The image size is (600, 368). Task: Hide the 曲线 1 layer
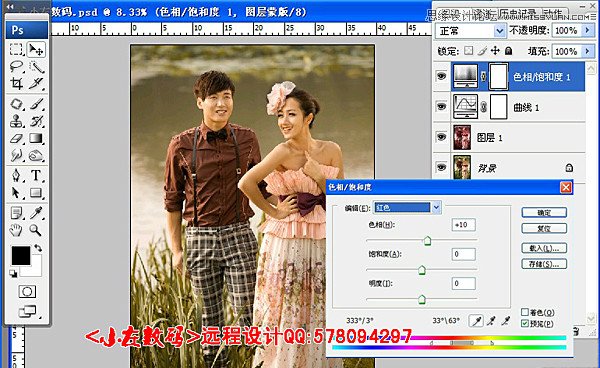coord(441,106)
